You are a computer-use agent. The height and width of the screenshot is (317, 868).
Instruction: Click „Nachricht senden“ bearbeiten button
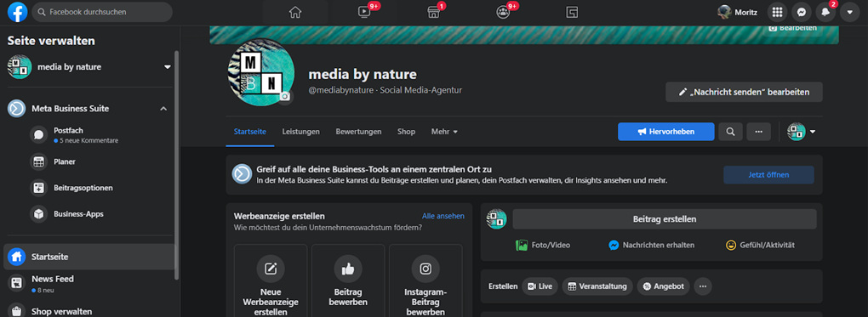point(744,92)
